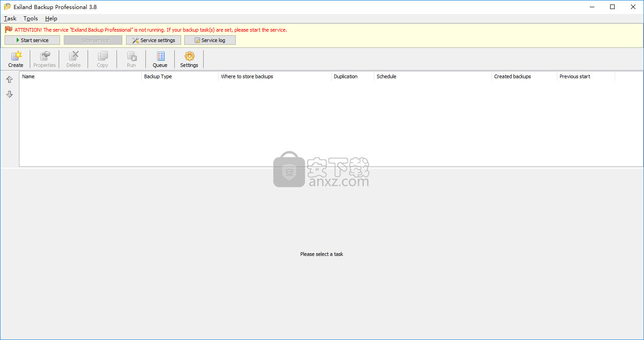View the Service log

point(210,40)
